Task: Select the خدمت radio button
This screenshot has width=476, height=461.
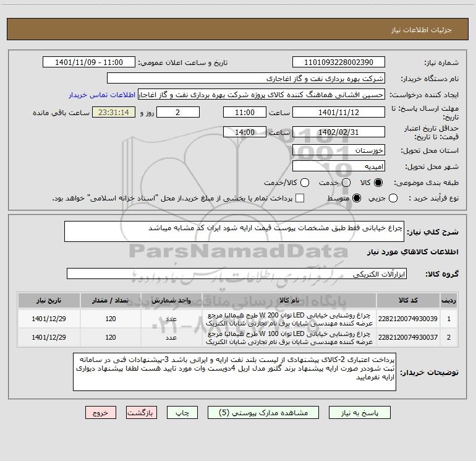Action: (x=346, y=183)
